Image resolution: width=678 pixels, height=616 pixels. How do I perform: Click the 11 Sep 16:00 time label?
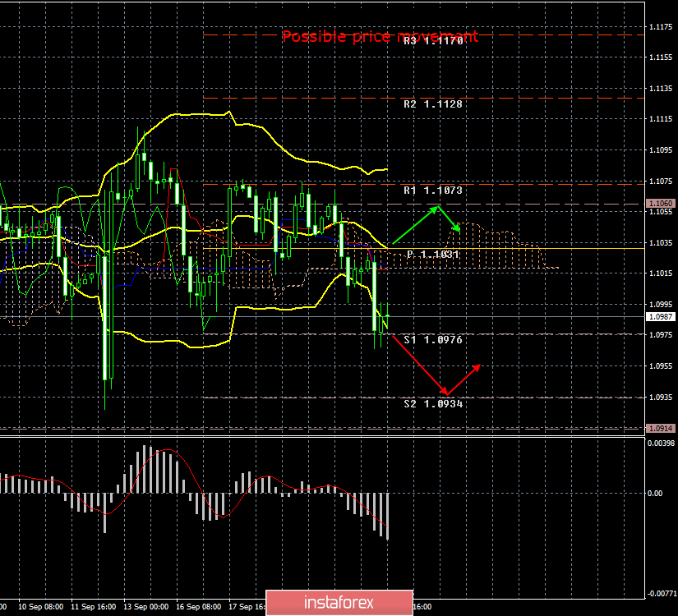[94, 607]
